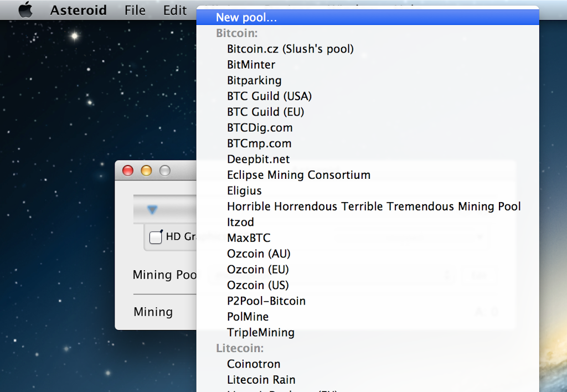Image resolution: width=567 pixels, height=392 pixels.
Task: Open the File menu
Action: [x=135, y=10]
